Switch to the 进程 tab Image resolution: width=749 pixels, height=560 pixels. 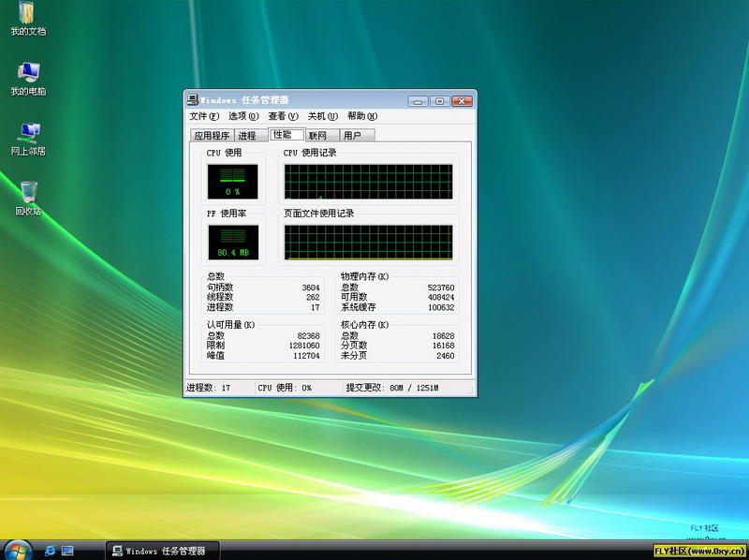pos(247,136)
